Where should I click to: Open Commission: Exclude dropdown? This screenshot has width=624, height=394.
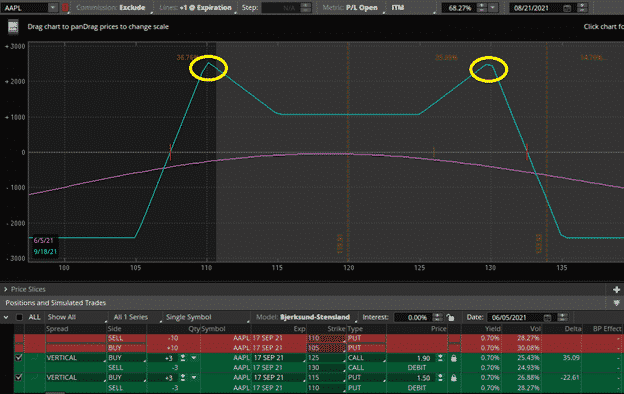pos(113,8)
